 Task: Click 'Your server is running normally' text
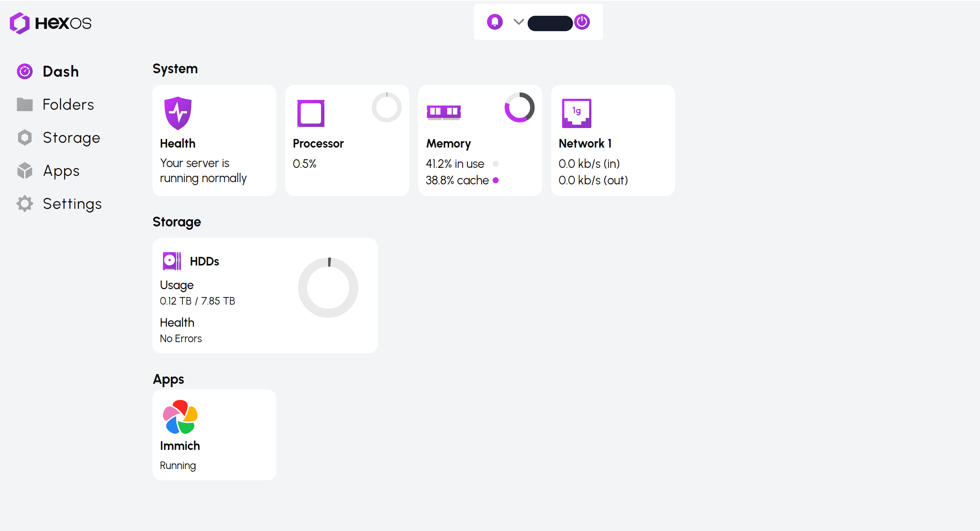(x=203, y=170)
